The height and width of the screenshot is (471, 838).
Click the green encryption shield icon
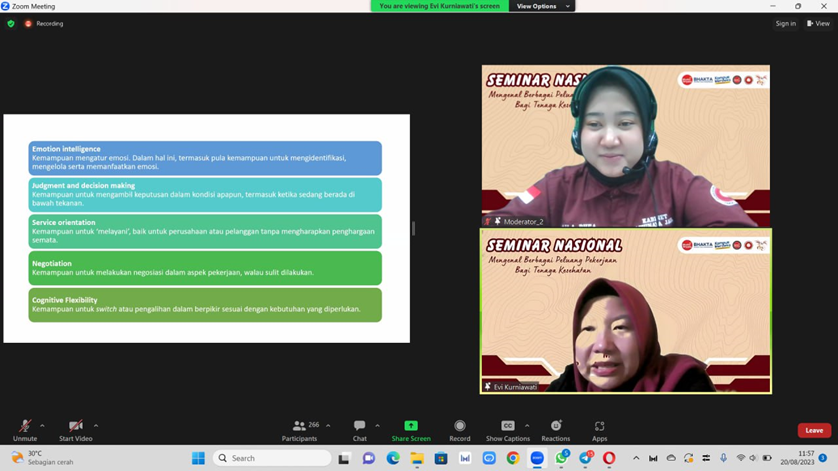click(11, 24)
